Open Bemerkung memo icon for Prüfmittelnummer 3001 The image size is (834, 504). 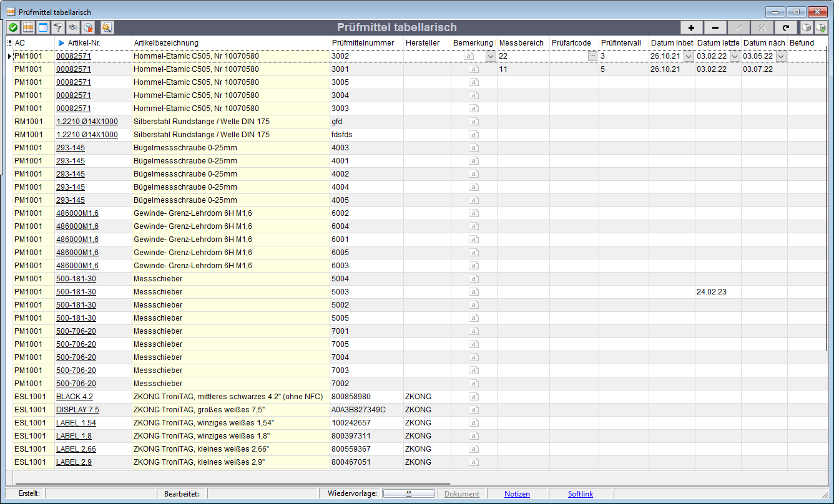(474, 69)
